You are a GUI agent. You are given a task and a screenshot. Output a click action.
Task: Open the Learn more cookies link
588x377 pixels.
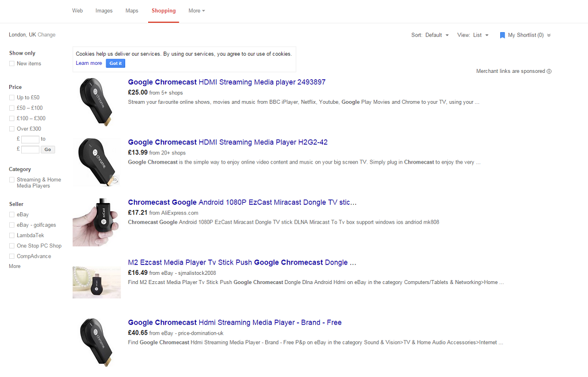89,63
